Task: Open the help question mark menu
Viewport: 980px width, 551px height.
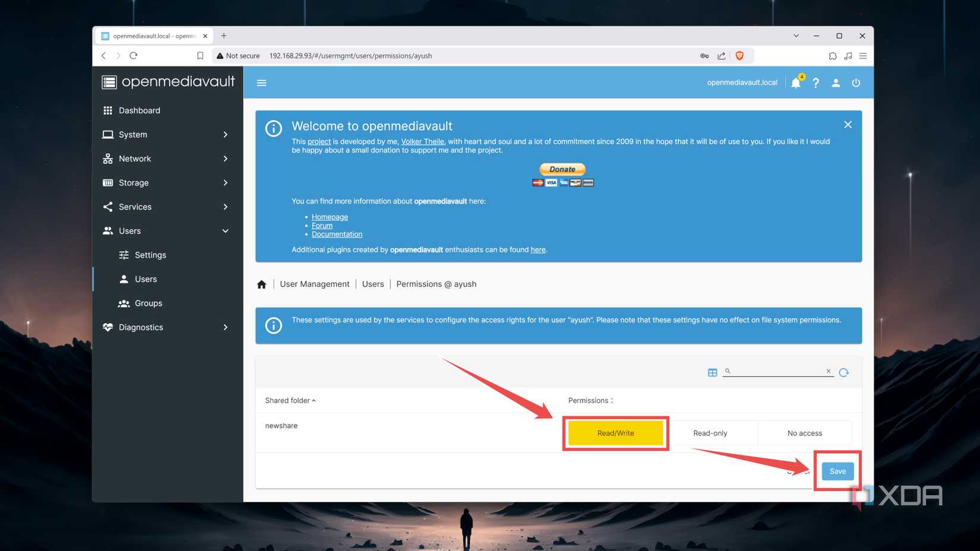Action: point(816,83)
